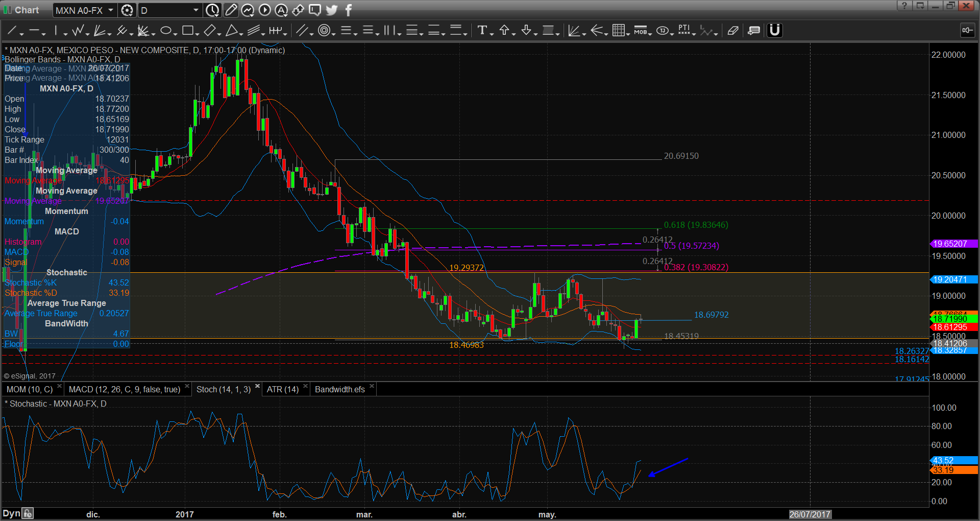Open the chart comment bubble icon
Viewport: 980px width, 521px height.
(x=315, y=10)
